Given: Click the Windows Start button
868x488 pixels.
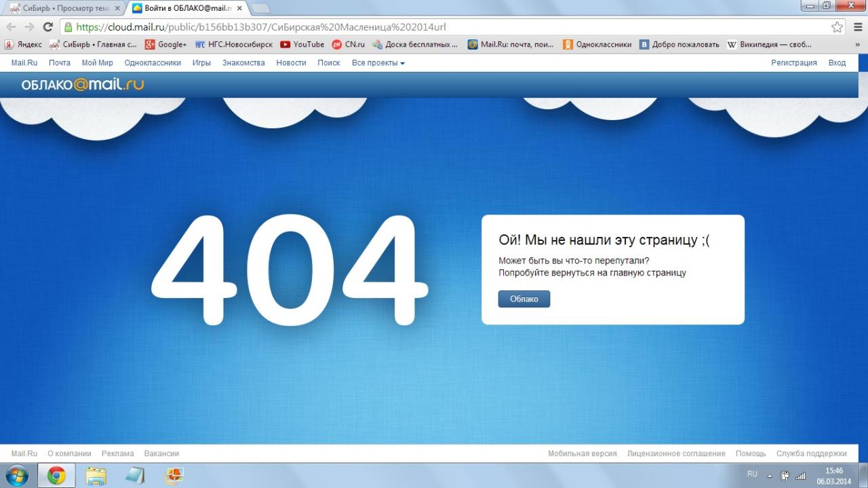Looking at the screenshot, I should 16,475.
